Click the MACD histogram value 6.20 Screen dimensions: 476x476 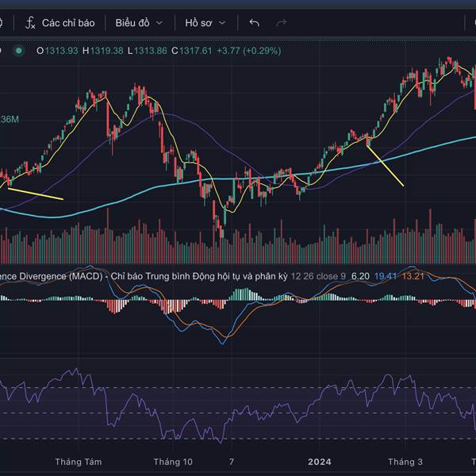(360, 276)
